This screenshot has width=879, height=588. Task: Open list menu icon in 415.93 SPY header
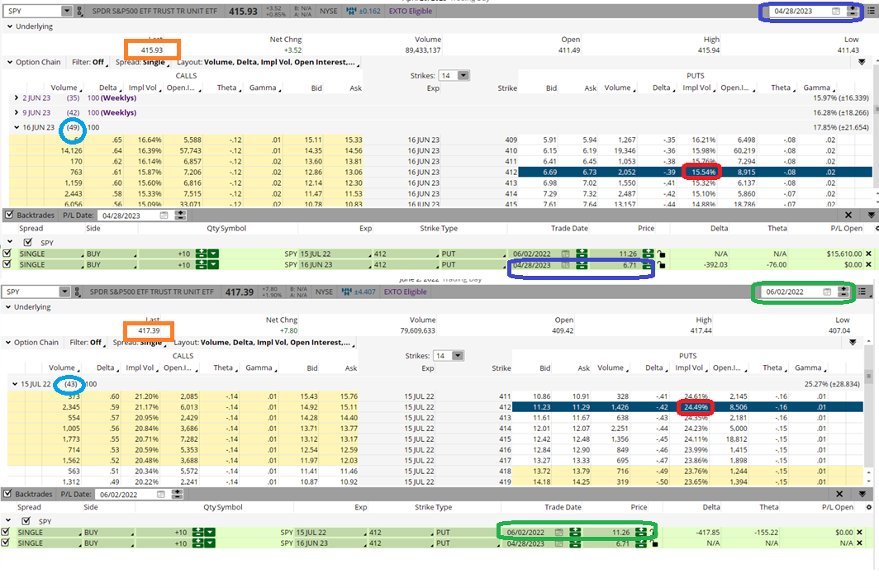871,12
